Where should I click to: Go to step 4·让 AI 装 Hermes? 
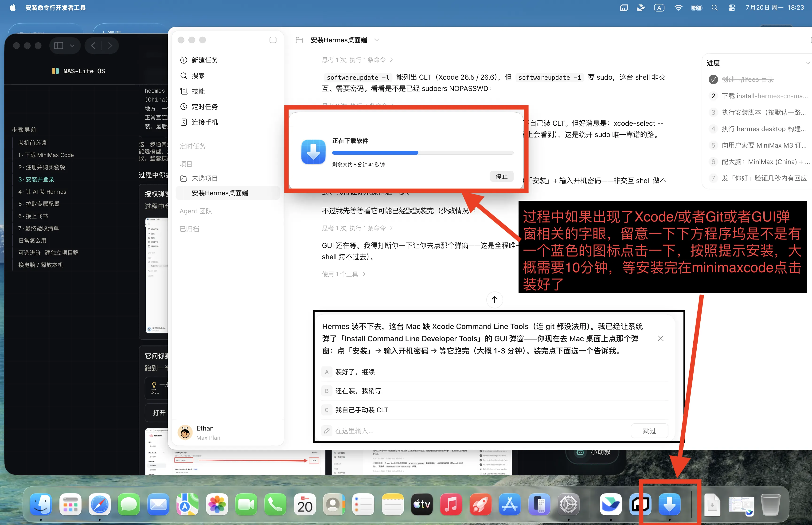pos(42,192)
